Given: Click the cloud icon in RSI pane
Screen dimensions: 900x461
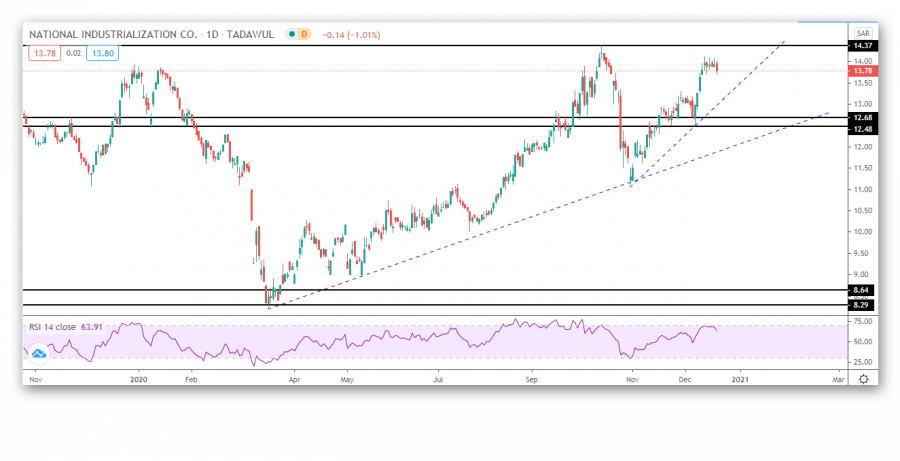Looking at the screenshot, I should coord(39,353).
